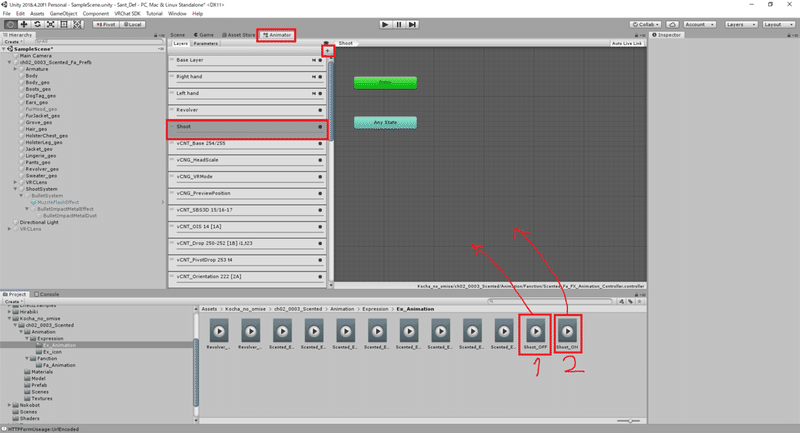Adjust asset icon size slider
The image size is (800, 433).
click(x=630, y=421)
